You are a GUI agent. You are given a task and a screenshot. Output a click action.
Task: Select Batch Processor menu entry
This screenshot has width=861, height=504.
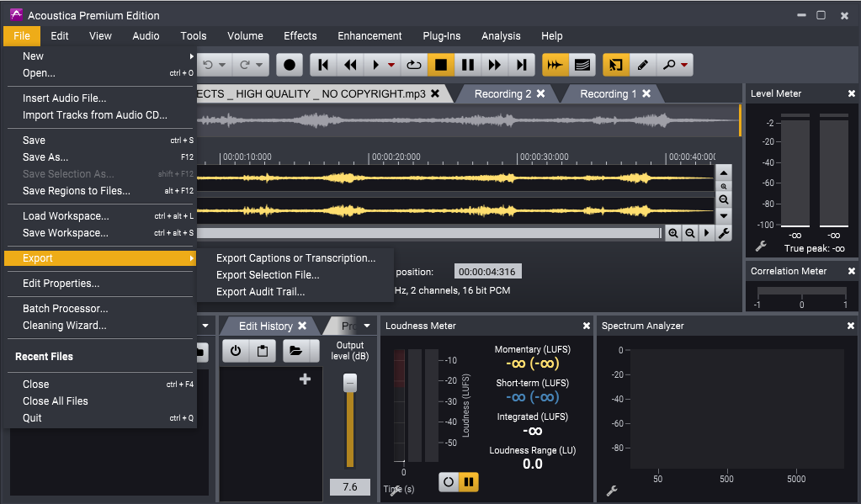[x=100, y=309]
